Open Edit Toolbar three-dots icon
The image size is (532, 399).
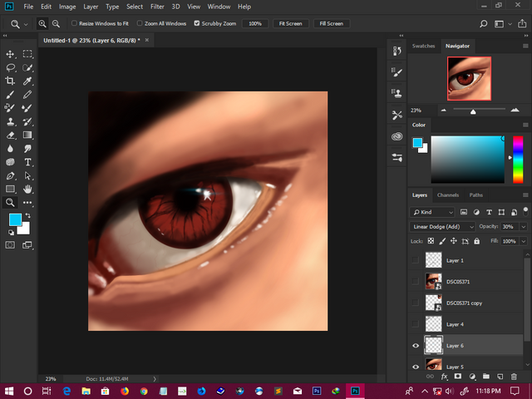tap(27, 203)
